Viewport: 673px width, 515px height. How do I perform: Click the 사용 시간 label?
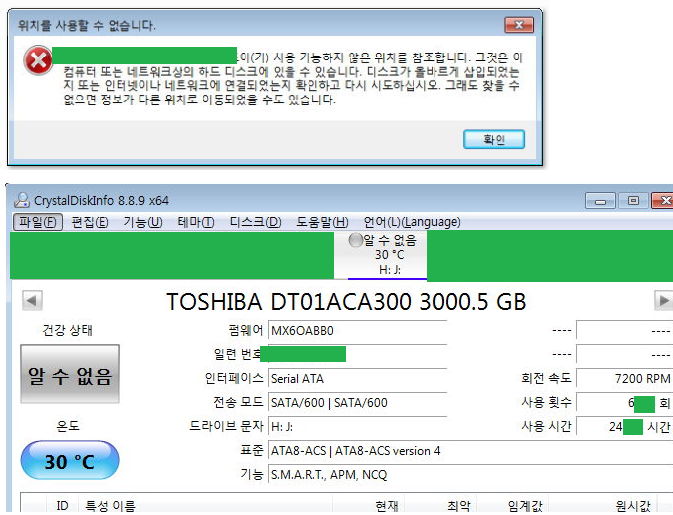(546, 426)
